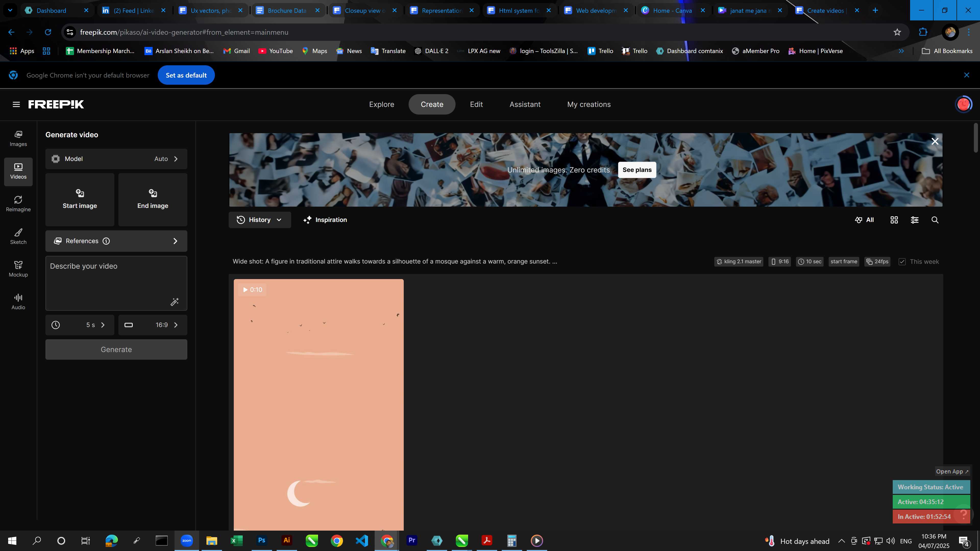Show more bookmarks with double chevron
Image resolution: width=980 pixels, height=551 pixels.
point(901,51)
